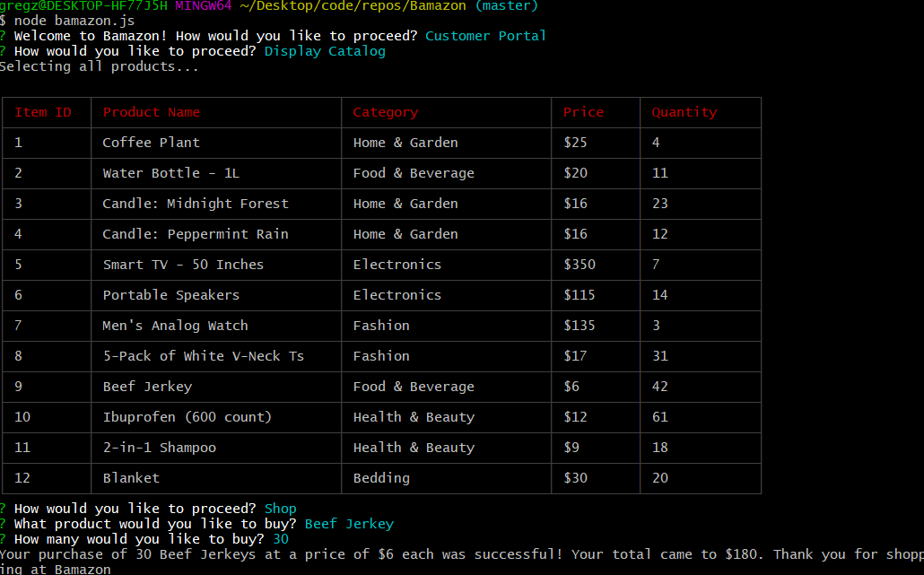Click "Health & Beauty" category of Ibuprofen
Viewport: 924px width, 575px height.
click(x=414, y=418)
